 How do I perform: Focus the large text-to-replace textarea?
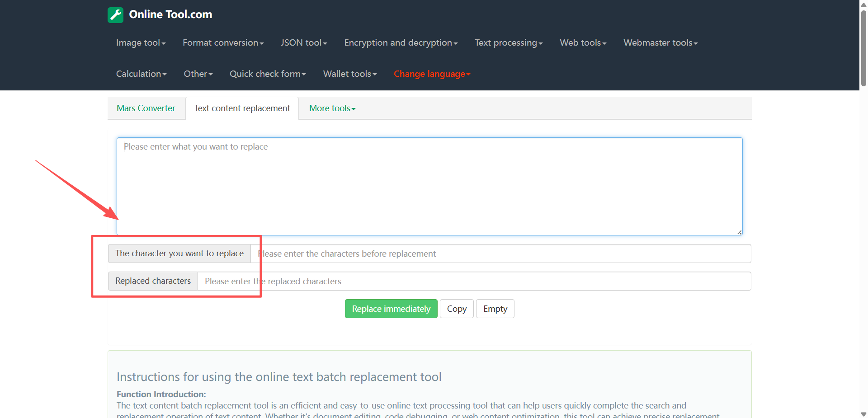pos(429,186)
